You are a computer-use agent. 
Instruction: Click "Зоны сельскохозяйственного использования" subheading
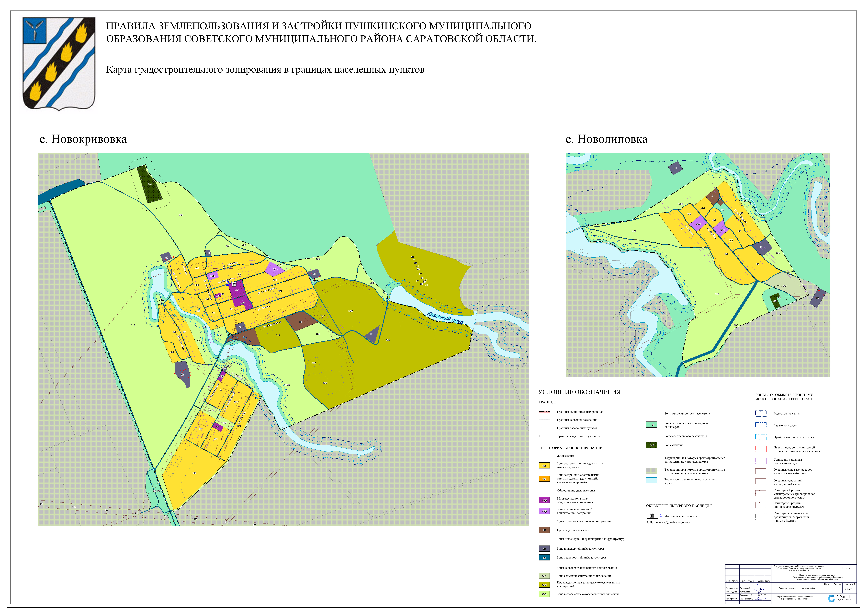[x=587, y=568]
